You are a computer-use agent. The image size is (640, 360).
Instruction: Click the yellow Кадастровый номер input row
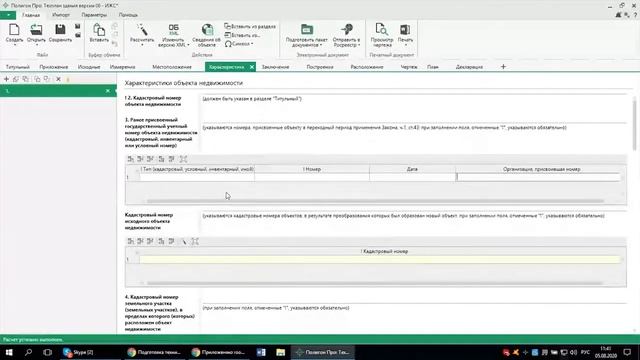380,260
